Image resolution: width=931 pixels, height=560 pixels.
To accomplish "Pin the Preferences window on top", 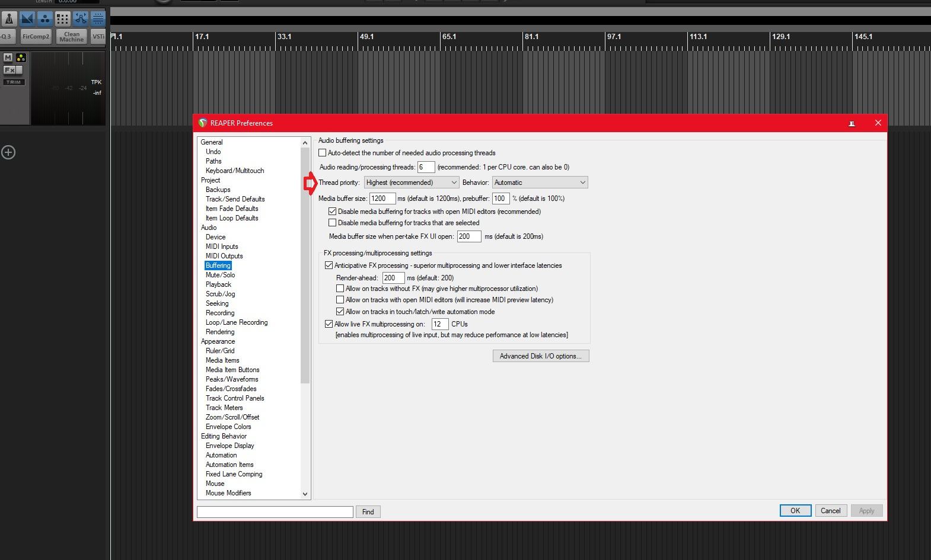I will [x=852, y=123].
